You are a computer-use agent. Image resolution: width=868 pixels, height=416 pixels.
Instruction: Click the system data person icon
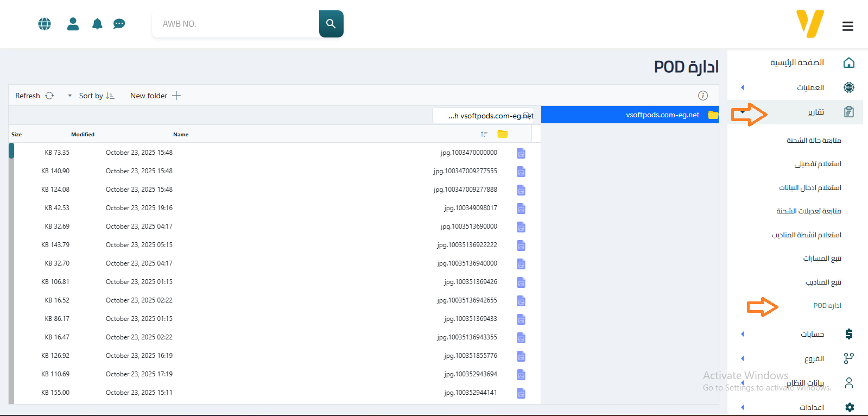pyautogui.click(x=849, y=383)
